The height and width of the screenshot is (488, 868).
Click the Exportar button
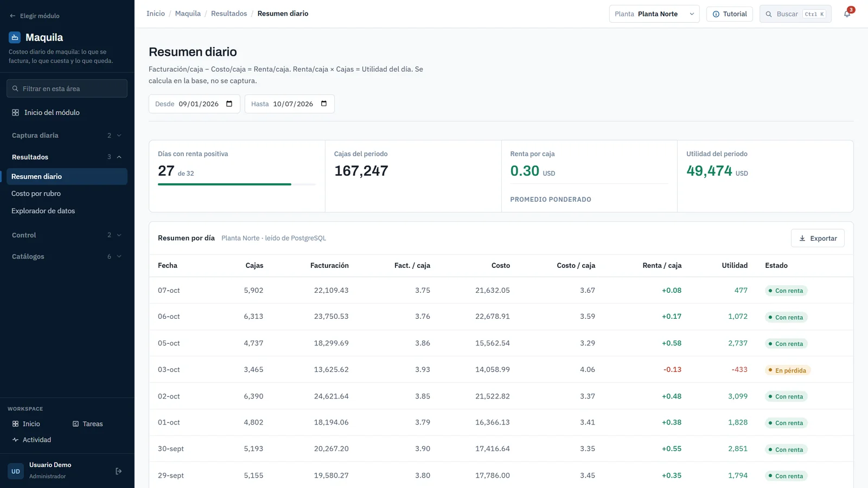coord(818,238)
